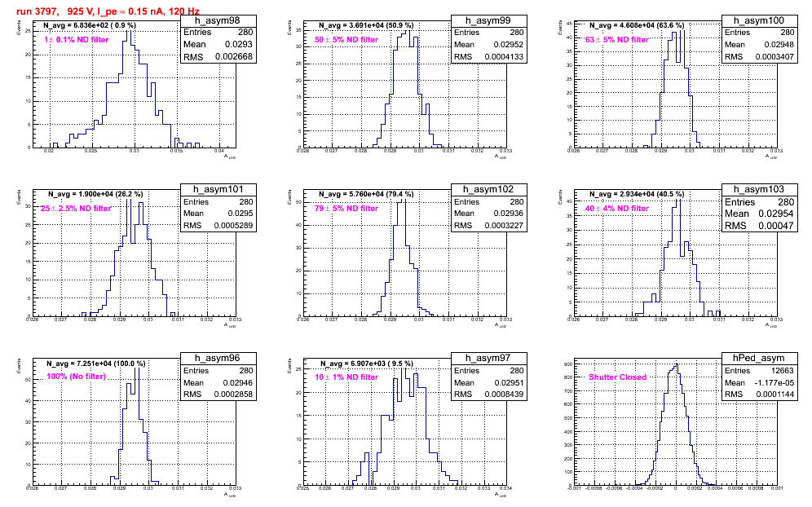Screen dimensions: 812x507
Task: Select the hPed_asym stats box title
Action: pos(759,359)
